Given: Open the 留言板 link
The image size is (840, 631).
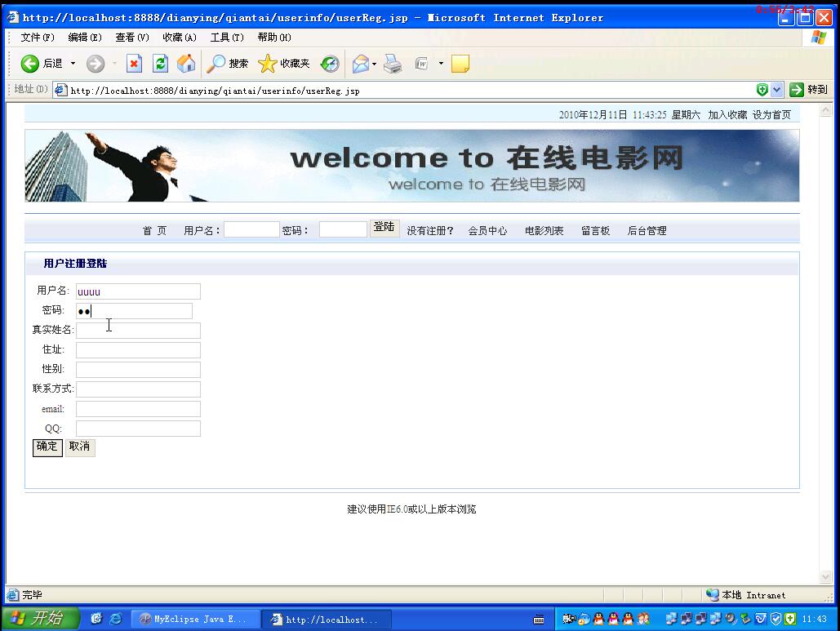Looking at the screenshot, I should [x=596, y=230].
